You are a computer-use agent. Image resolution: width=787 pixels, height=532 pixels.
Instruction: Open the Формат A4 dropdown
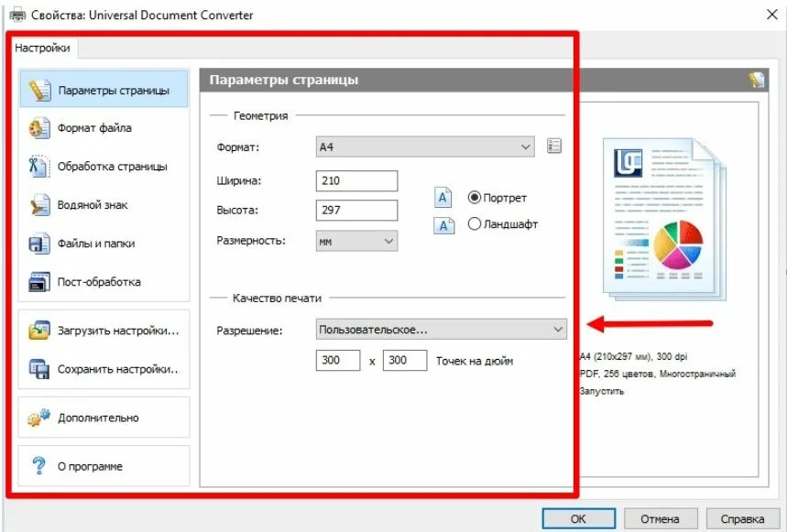click(x=424, y=147)
